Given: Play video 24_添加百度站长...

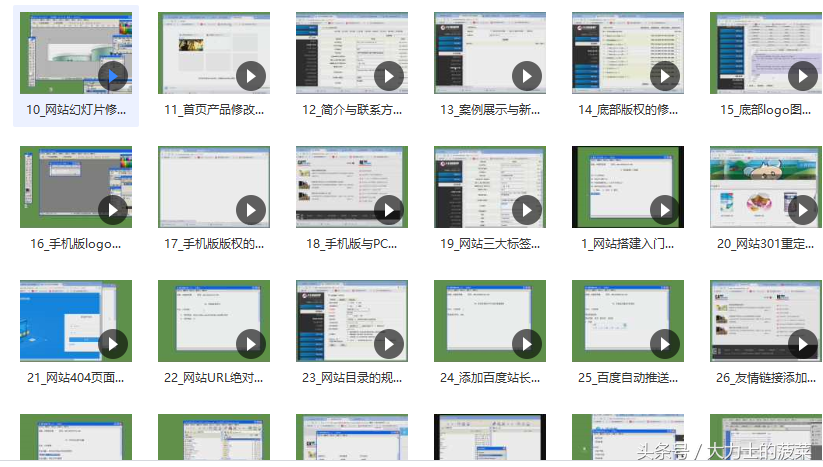Looking at the screenshot, I should tap(527, 344).
